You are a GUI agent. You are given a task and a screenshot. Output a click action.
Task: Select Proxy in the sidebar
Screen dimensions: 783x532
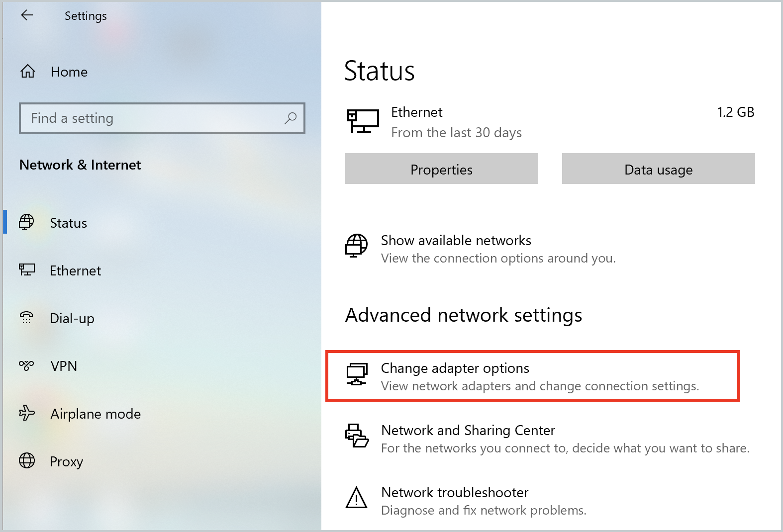click(66, 461)
